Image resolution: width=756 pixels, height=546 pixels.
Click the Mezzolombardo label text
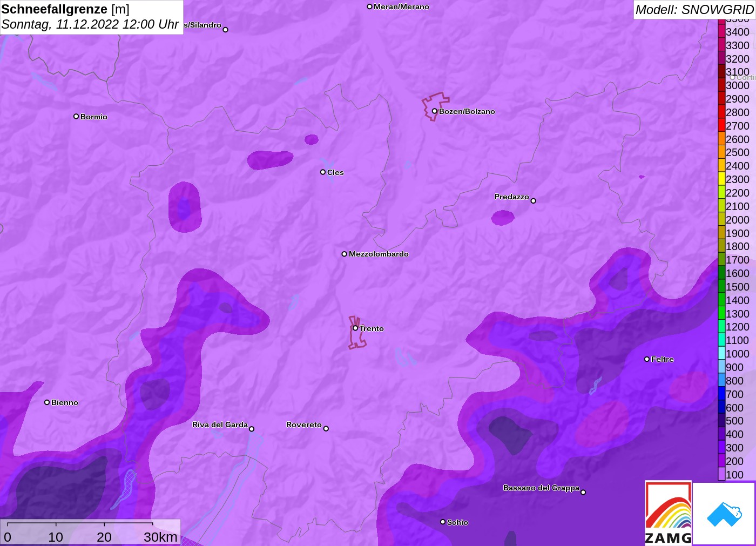tap(379, 254)
